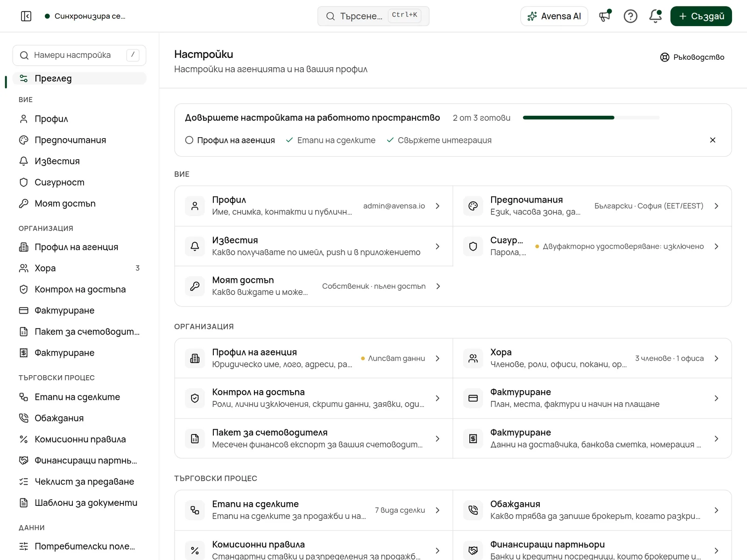The image size is (747, 560).
Task: Click the Създай create button
Action: (x=701, y=16)
